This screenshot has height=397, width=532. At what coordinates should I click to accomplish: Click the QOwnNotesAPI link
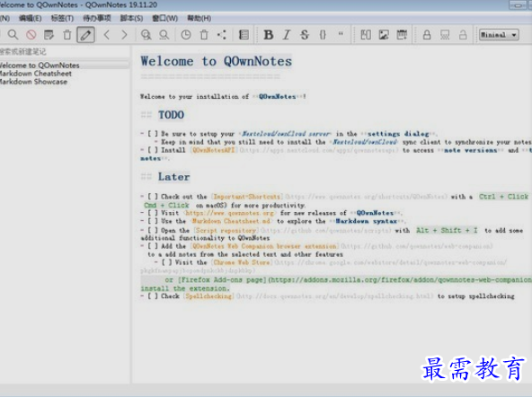[213, 150]
